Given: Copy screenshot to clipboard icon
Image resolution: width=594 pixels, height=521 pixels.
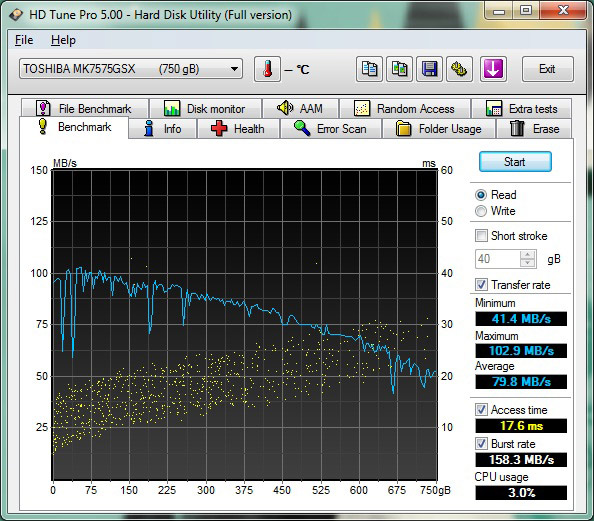Looking at the screenshot, I should tap(399, 69).
